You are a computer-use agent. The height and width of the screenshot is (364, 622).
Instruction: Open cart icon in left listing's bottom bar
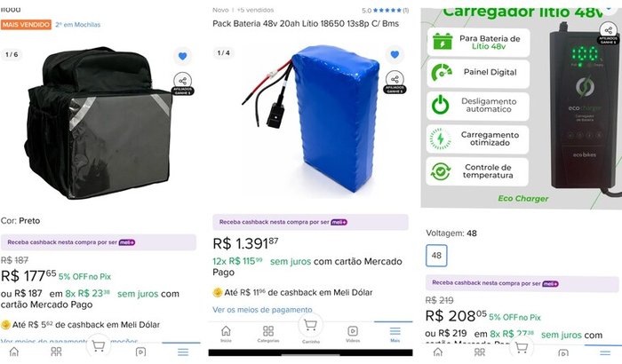(x=99, y=346)
